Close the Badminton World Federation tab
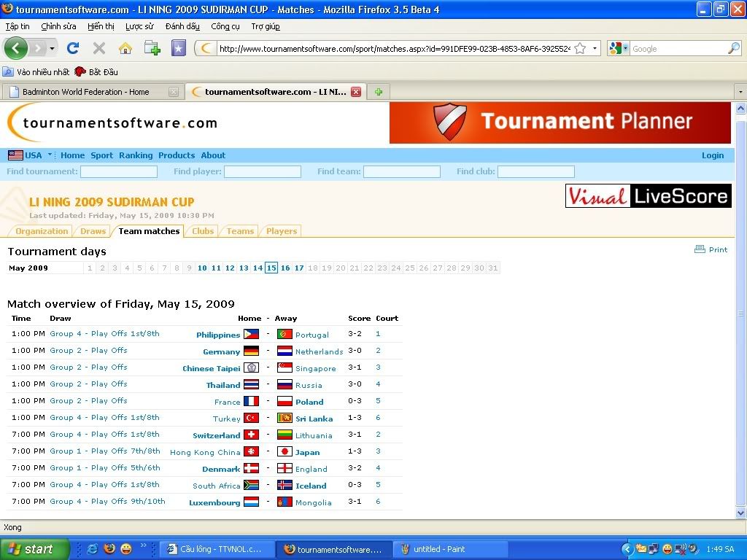The height and width of the screenshot is (560, 747). 174,92
